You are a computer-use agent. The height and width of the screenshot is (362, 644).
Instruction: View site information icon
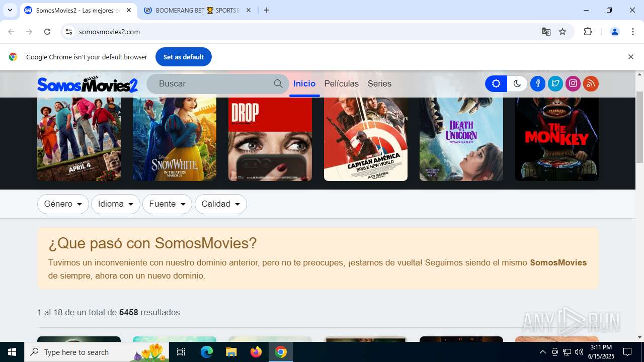click(69, 32)
